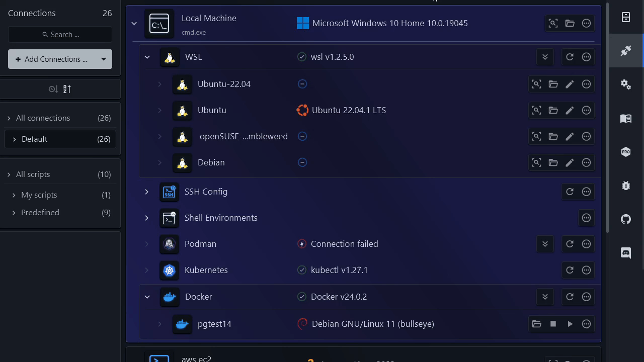This screenshot has width=644, height=362.
Task: Select the My scripts category
Action: [60, 195]
